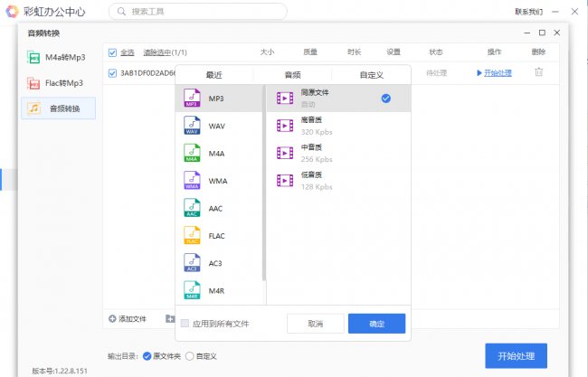This screenshot has height=377, width=588.
Task: Select the 自定义 output directory radio button
Action: [189, 356]
